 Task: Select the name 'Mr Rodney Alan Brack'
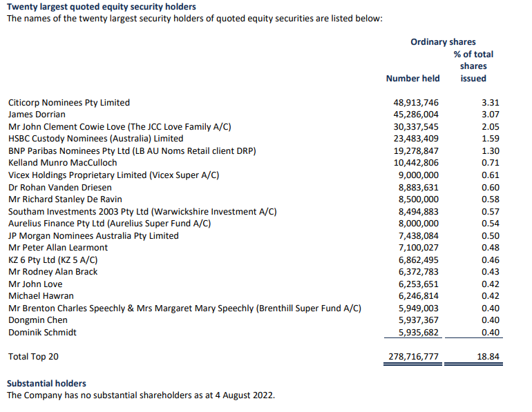(x=53, y=272)
